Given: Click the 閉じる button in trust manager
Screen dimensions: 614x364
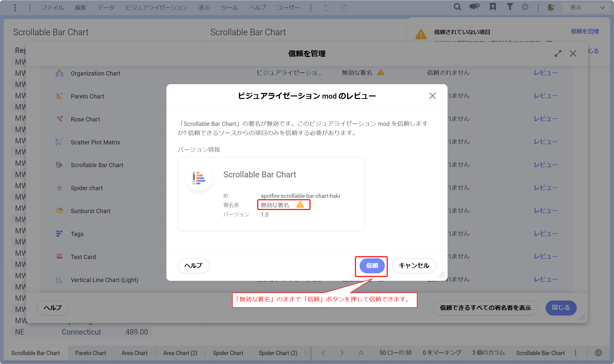Looking at the screenshot, I should [x=561, y=308].
